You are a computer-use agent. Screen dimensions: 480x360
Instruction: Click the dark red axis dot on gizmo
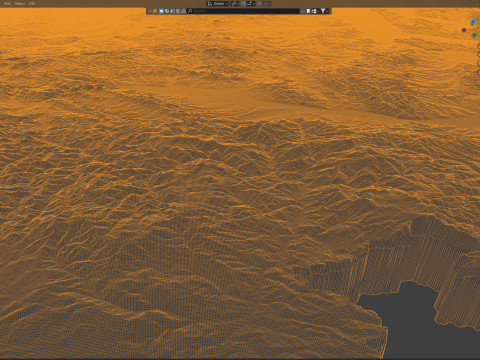pos(464,30)
